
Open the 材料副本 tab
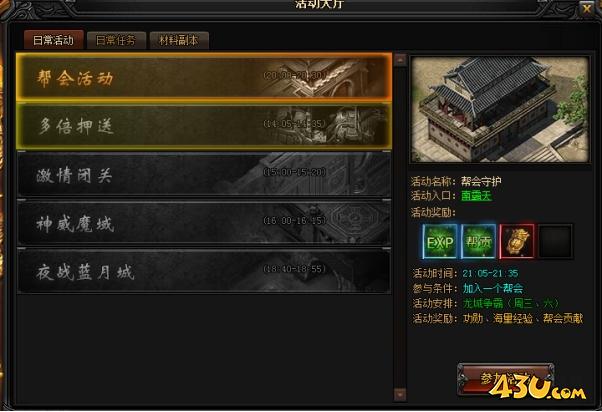click(179, 40)
